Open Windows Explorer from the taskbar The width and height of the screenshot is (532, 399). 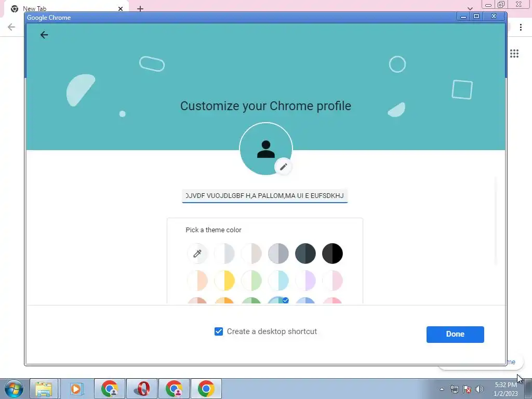44,389
